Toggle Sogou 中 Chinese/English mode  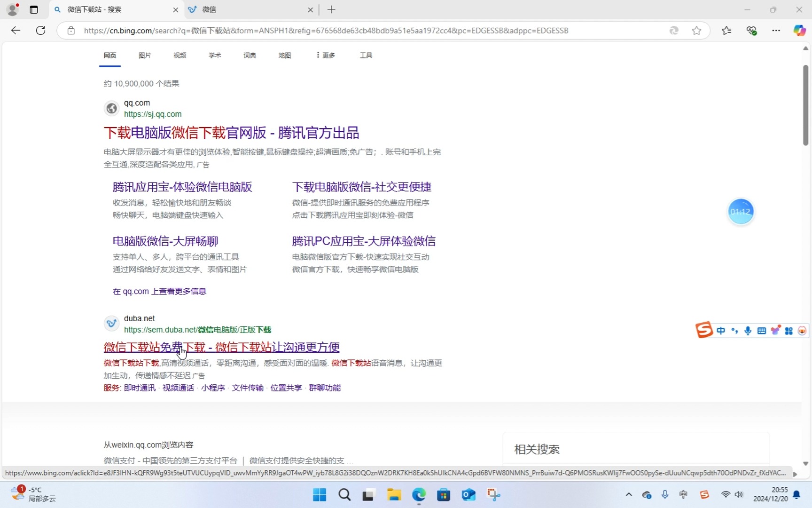[721, 331]
